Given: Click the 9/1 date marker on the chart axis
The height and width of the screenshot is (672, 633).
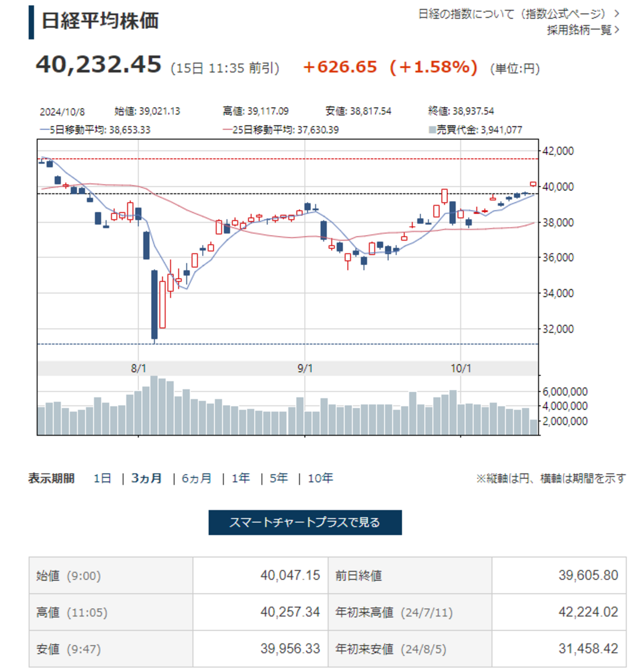Looking at the screenshot, I should coord(305,368).
